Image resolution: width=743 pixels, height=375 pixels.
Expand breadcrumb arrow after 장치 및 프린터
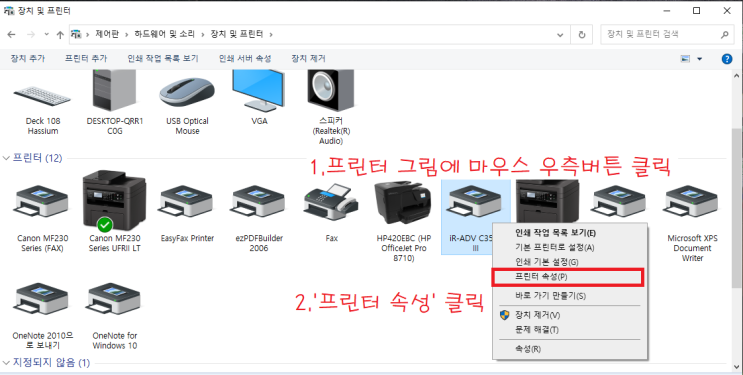271,34
